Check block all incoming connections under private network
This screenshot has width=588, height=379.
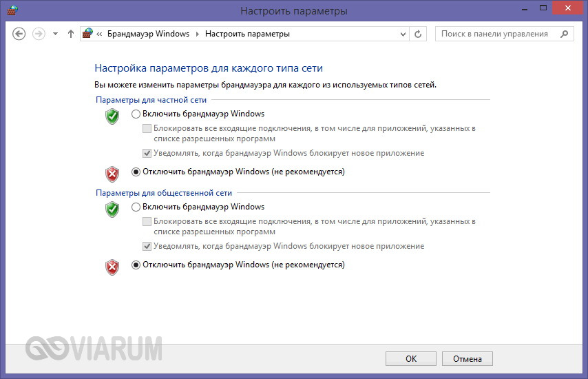pos(147,129)
